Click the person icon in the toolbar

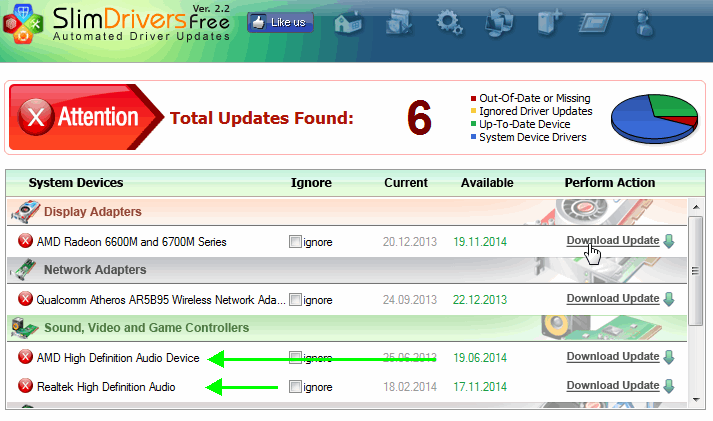pos(644,22)
